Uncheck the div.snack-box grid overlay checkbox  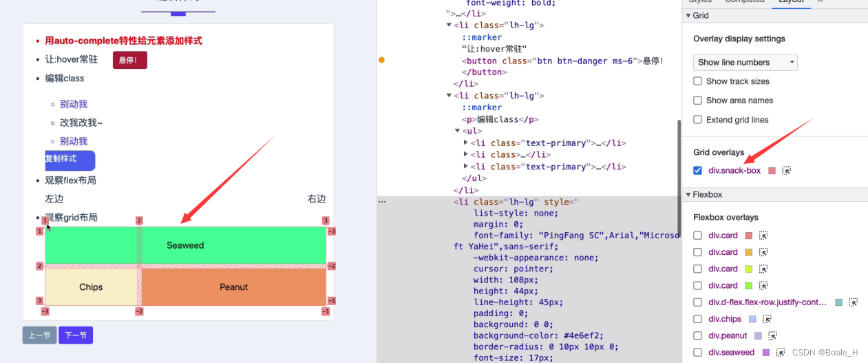pyautogui.click(x=697, y=170)
